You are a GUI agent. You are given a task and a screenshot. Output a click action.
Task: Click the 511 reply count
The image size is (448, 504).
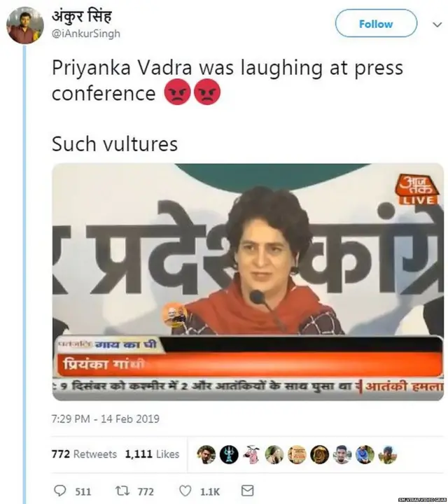pyautogui.click(x=83, y=492)
